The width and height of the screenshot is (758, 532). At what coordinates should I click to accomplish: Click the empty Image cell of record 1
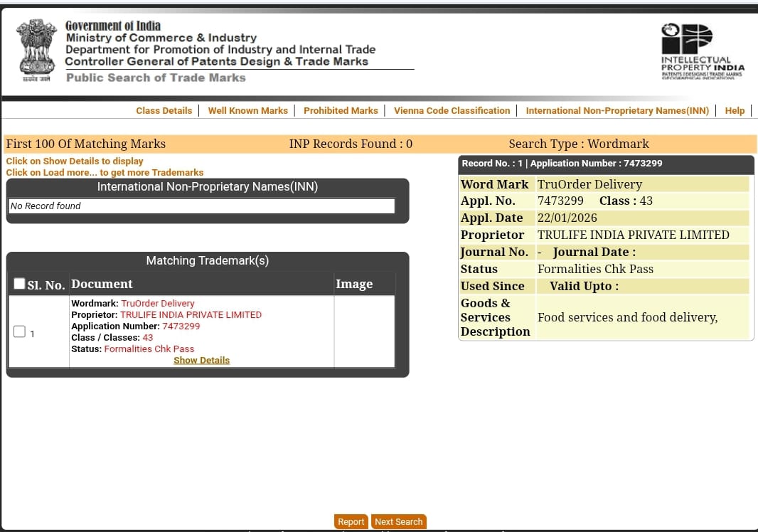[363, 331]
